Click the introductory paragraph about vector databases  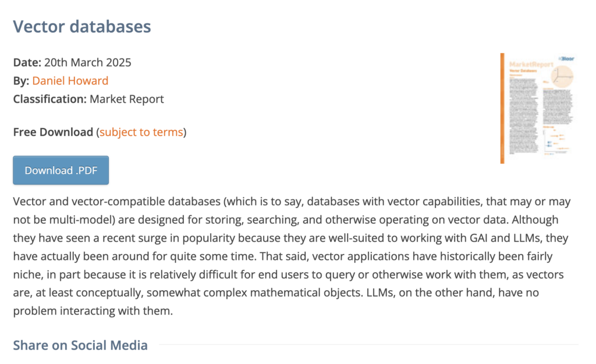point(291,256)
